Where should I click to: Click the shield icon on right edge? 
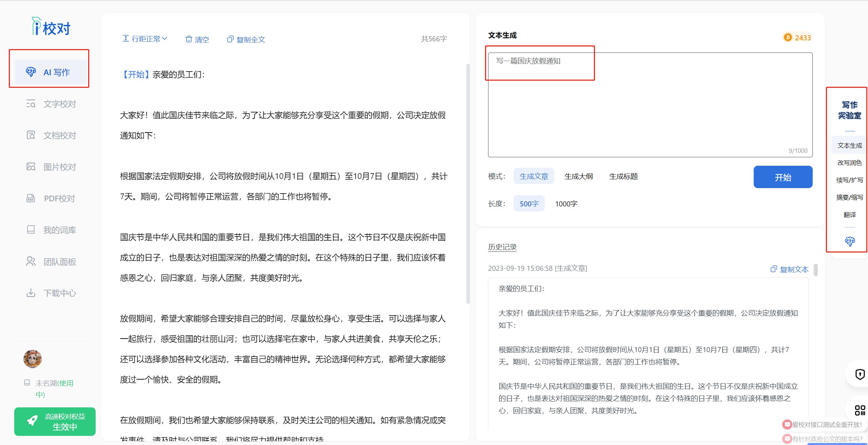860,374
